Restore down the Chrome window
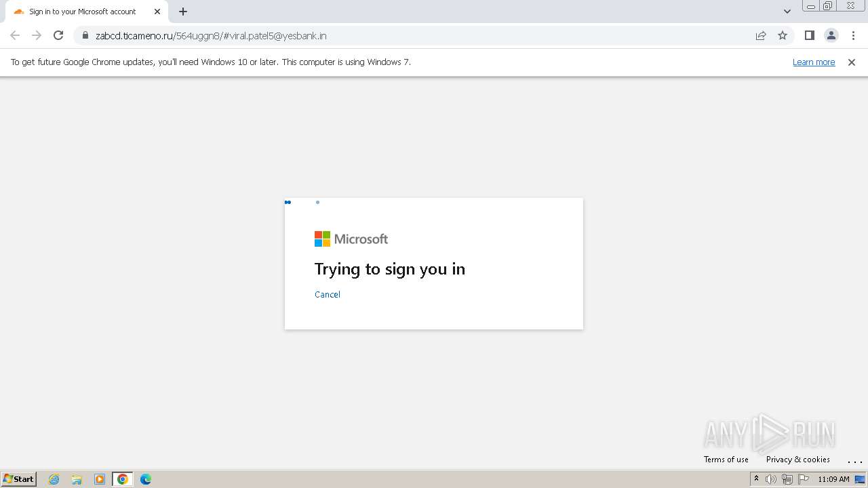The width and height of the screenshot is (868, 488). pyautogui.click(x=828, y=6)
